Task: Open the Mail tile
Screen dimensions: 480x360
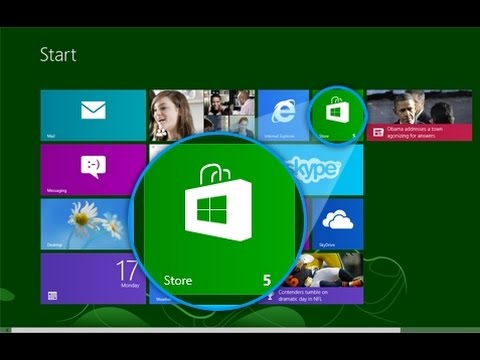Action: pos(93,115)
